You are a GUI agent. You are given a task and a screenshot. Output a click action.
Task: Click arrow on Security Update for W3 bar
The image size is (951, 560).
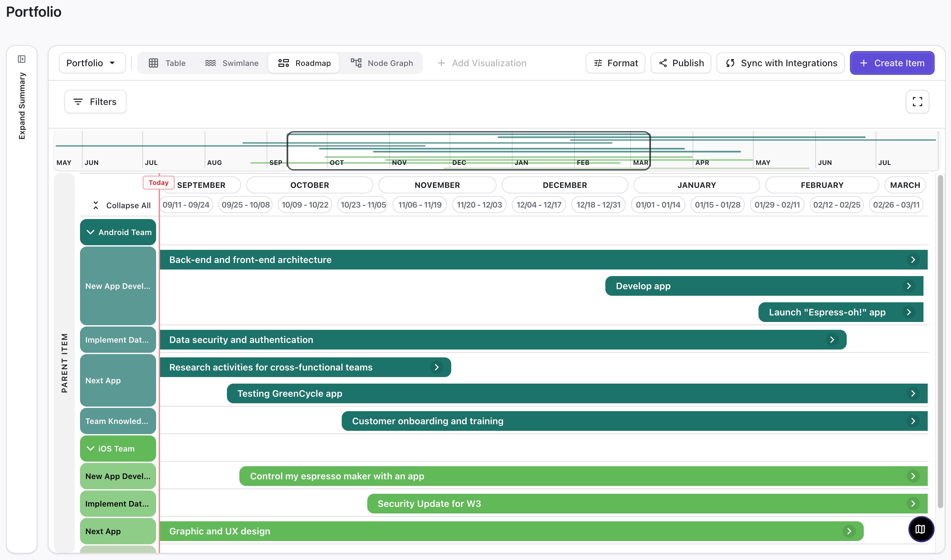(x=913, y=504)
